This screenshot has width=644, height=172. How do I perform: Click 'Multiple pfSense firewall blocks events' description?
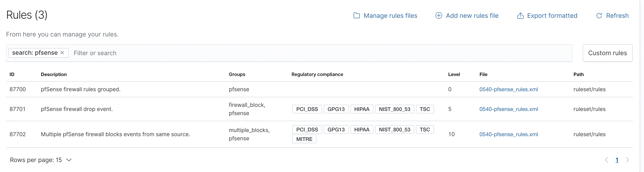[115, 134]
